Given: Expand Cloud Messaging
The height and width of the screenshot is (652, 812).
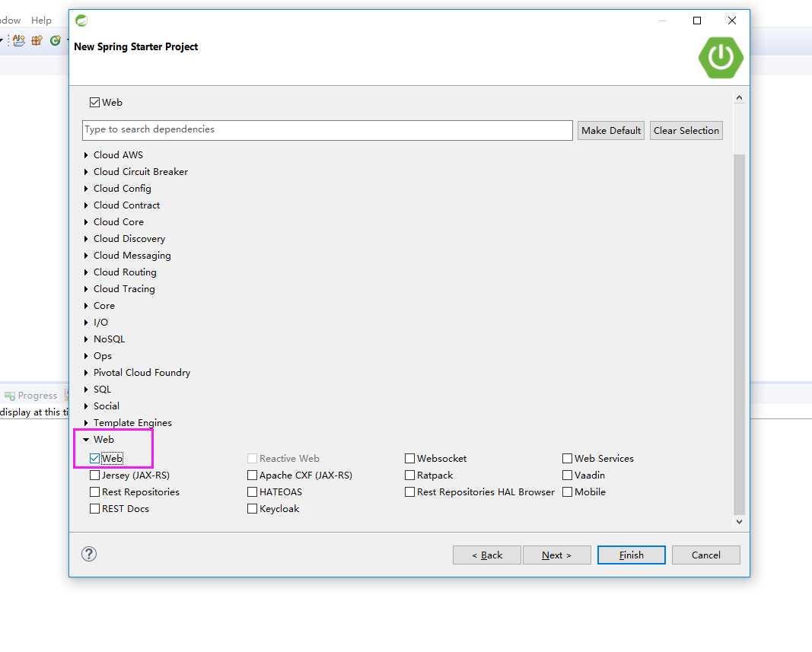Looking at the screenshot, I should [86, 256].
